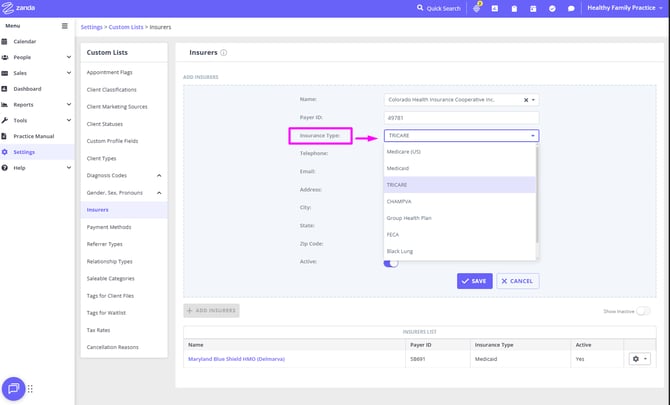Toggle the Active switch

click(x=391, y=262)
